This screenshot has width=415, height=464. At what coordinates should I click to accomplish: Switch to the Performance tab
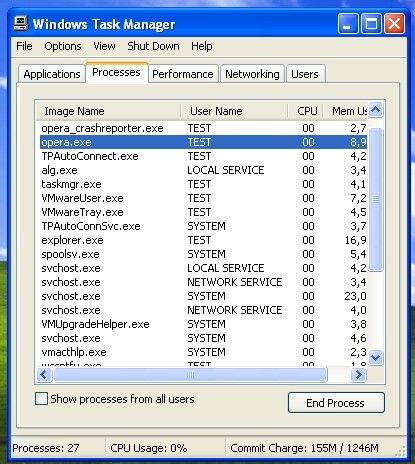coord(183,74)
